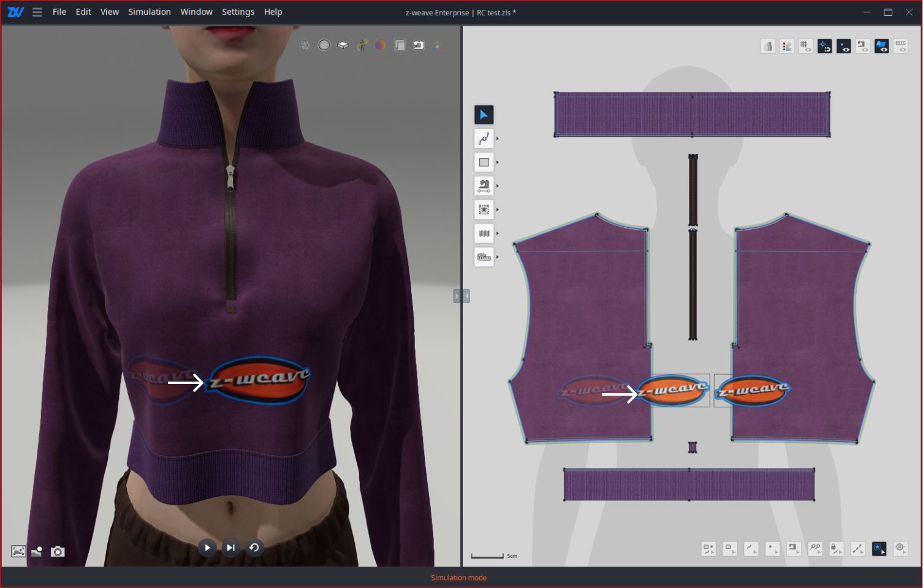Start the simulation with play button
The image size is (923, 588).
pyautogui.click(x=207, y=548)
